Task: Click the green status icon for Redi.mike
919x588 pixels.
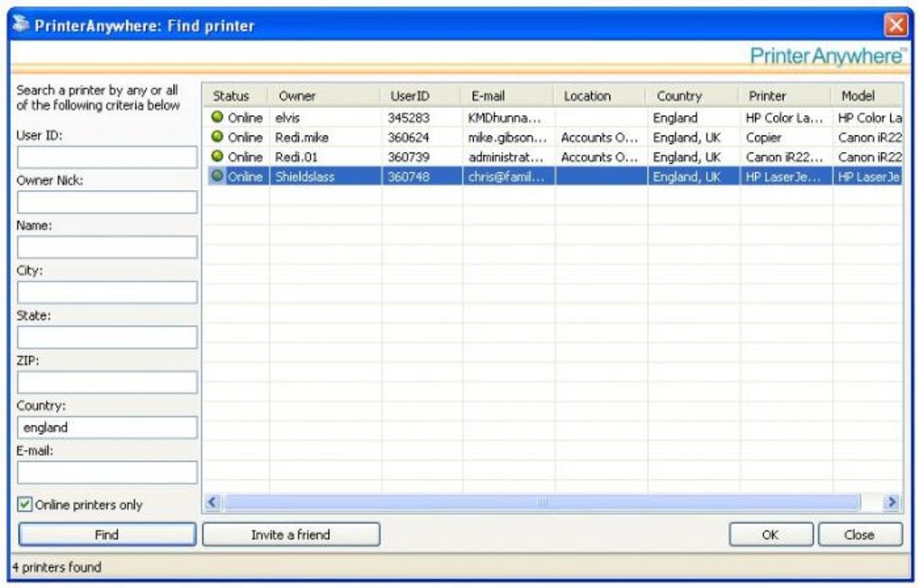Action: [217, 137]
